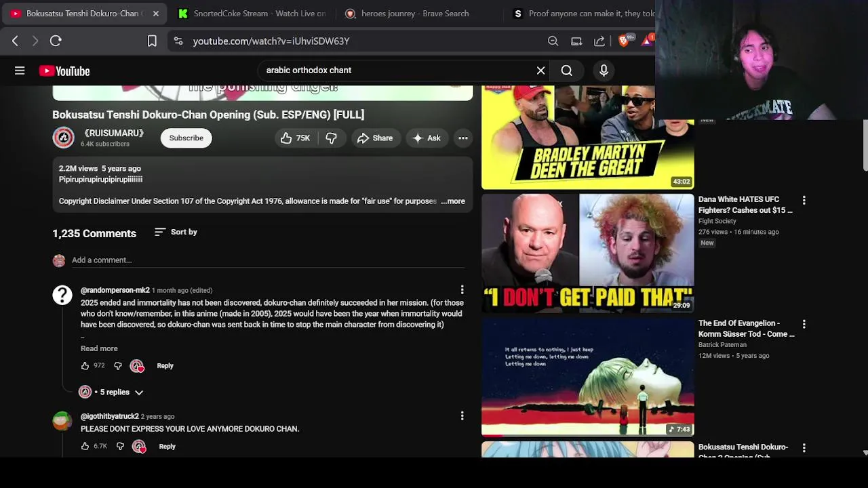Click the share icon in address bar

click(x=599, y=41)
